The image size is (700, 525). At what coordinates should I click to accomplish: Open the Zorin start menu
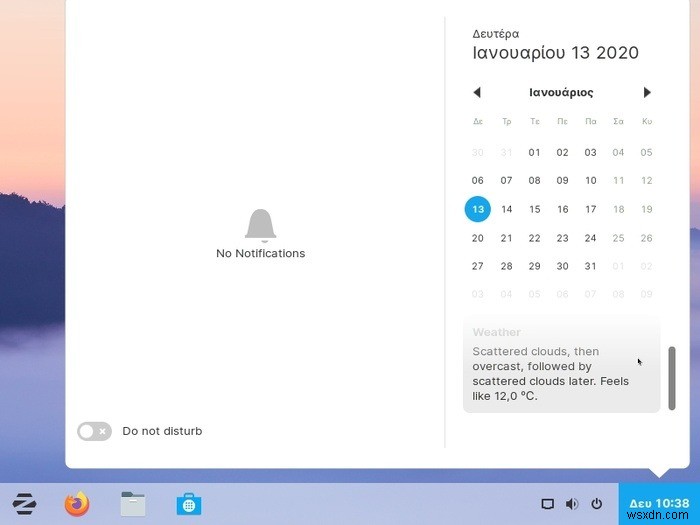click(24, 504)
